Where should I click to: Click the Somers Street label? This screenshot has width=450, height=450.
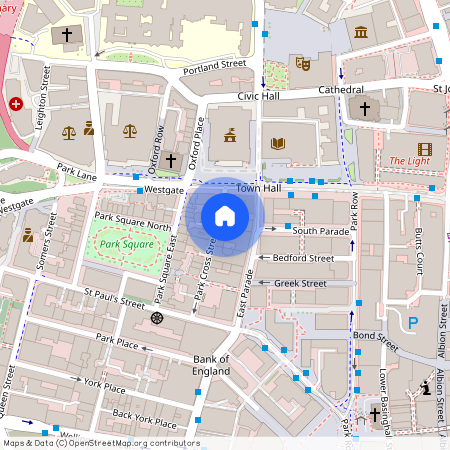point(46,241)
